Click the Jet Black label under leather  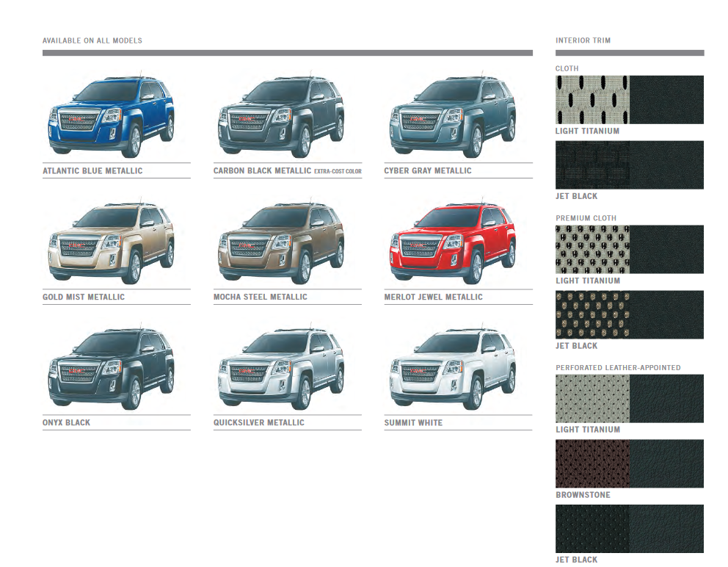pos(577,560)
